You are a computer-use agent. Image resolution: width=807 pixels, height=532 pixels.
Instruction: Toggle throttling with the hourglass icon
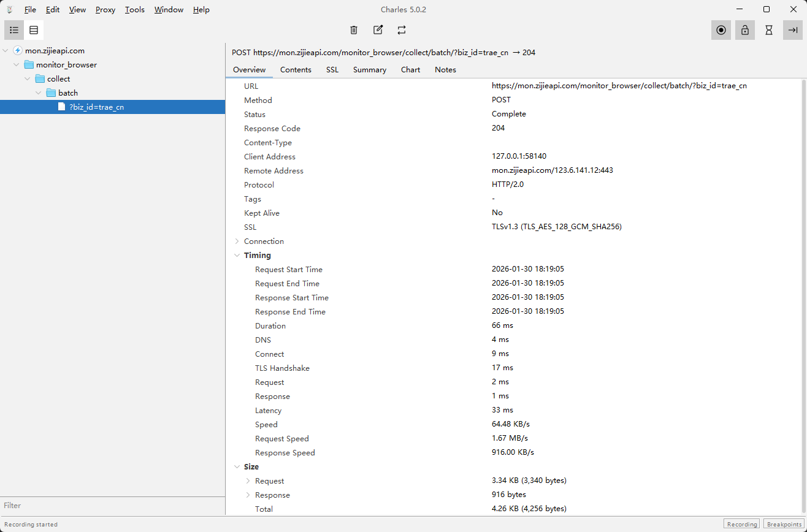tap(769, 30)
